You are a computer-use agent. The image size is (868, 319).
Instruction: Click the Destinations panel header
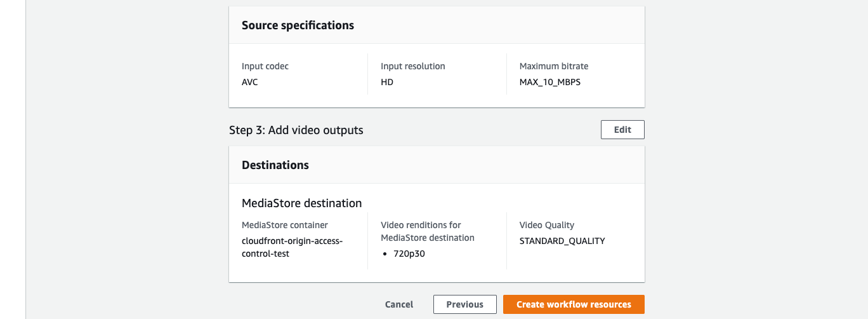click(437, 165)
